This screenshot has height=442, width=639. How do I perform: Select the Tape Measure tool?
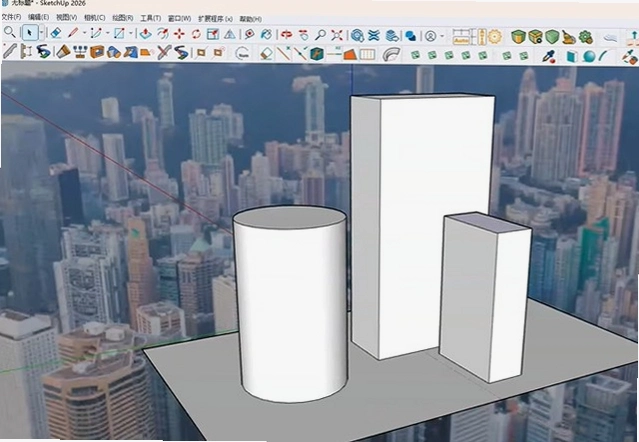coord(249,35)
